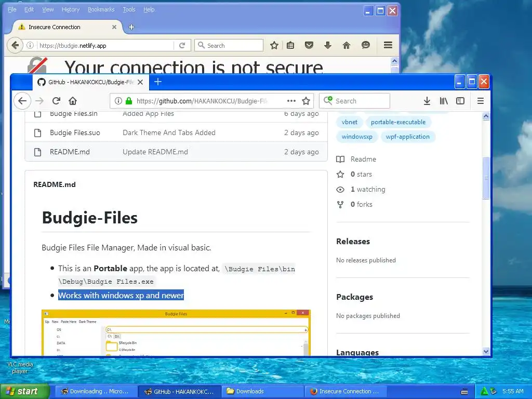Click Pocket icon in Insecure Connection window

point(309,45)
